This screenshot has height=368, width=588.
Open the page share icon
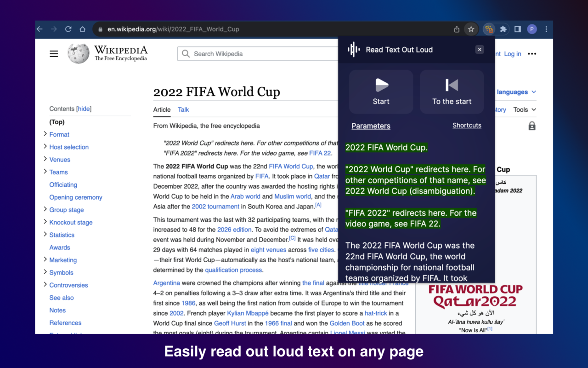[457, 29]
